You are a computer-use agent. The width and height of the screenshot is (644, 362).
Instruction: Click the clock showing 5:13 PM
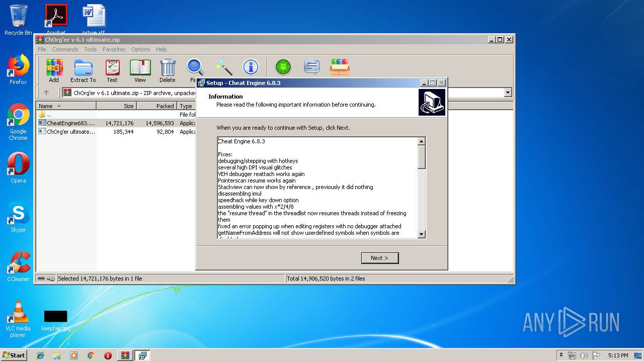click(618, 355)
